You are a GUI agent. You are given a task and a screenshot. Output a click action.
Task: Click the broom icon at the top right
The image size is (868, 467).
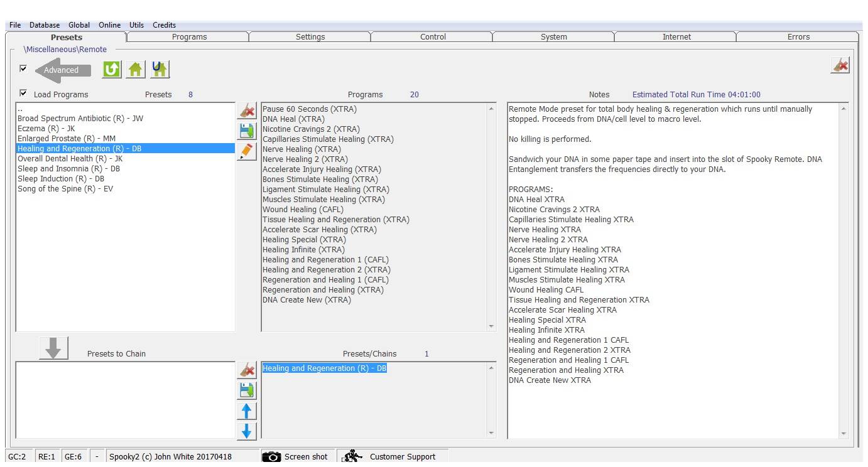840,65
